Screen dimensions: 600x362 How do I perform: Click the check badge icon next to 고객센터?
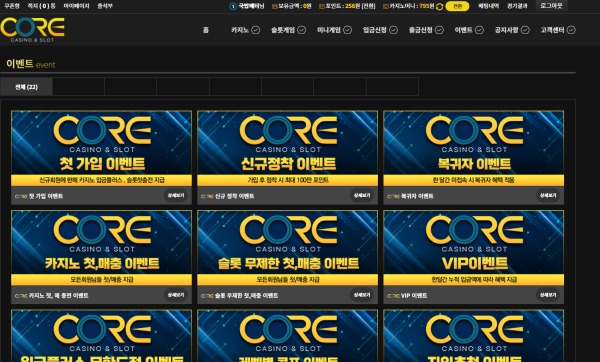coord(571,30)
